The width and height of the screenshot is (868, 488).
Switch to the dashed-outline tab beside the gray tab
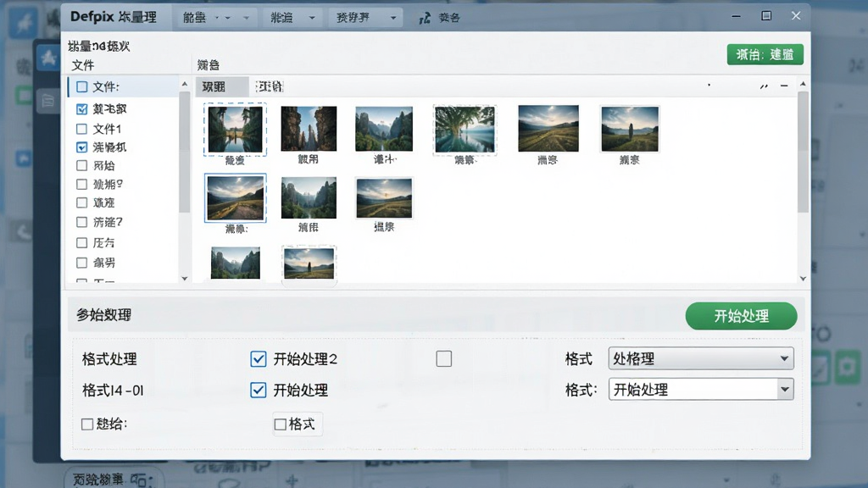tap(270, 86)
